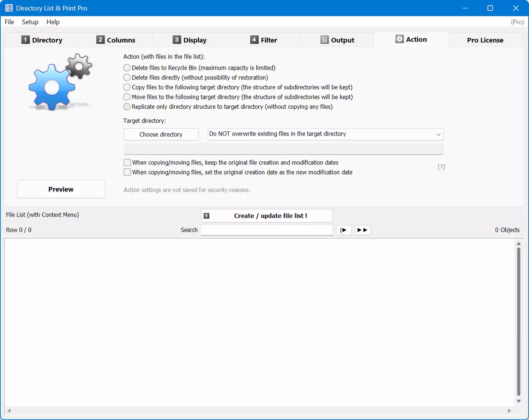Click the find all fast-forward search button
The height and width of the screenshot is (420, 529).
click(363, 230)
